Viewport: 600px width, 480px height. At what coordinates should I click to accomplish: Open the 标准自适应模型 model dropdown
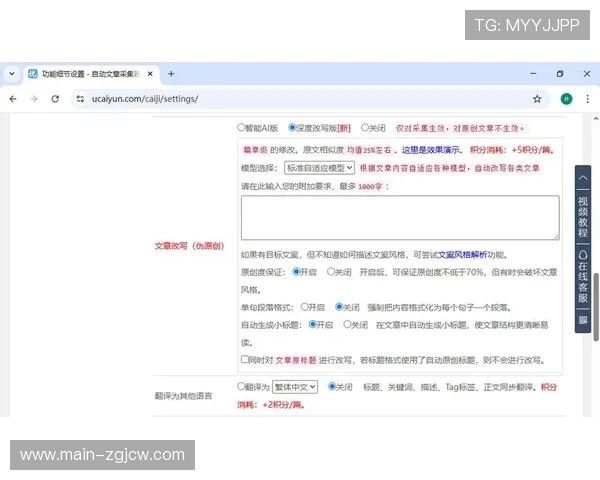click(319, 168)
